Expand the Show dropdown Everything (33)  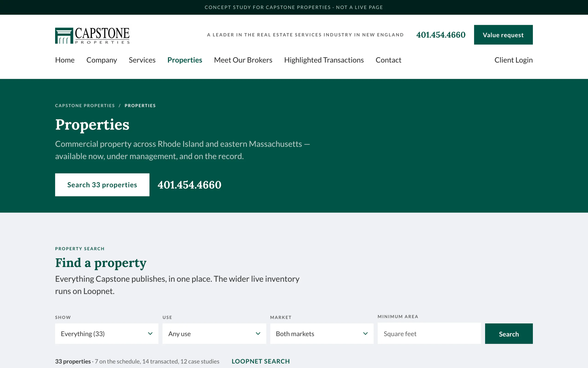pyautogui.click(x=107, y=334)
